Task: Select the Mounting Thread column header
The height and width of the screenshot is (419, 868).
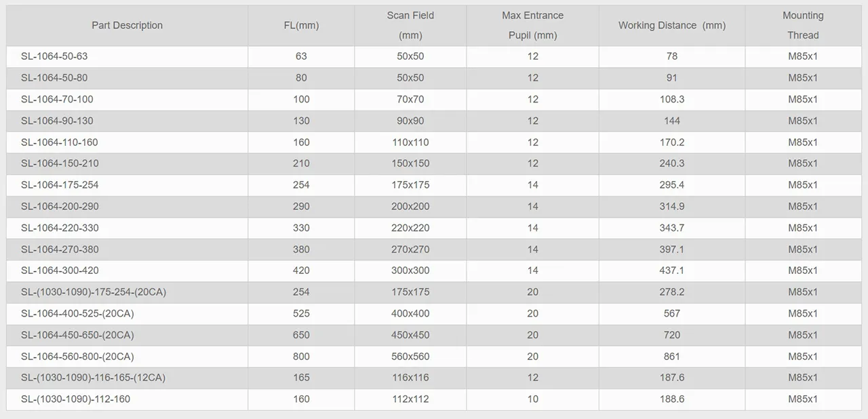Action: coord(803,25)
